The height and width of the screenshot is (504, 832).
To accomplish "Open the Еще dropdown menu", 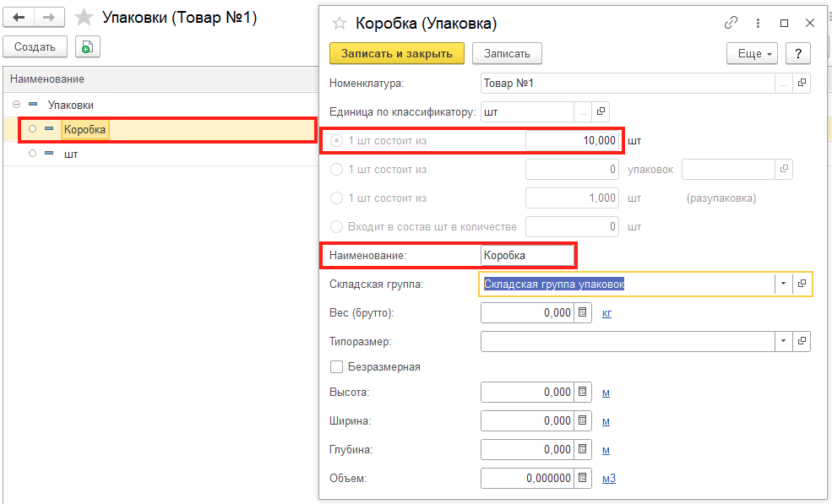I will 752,53.
